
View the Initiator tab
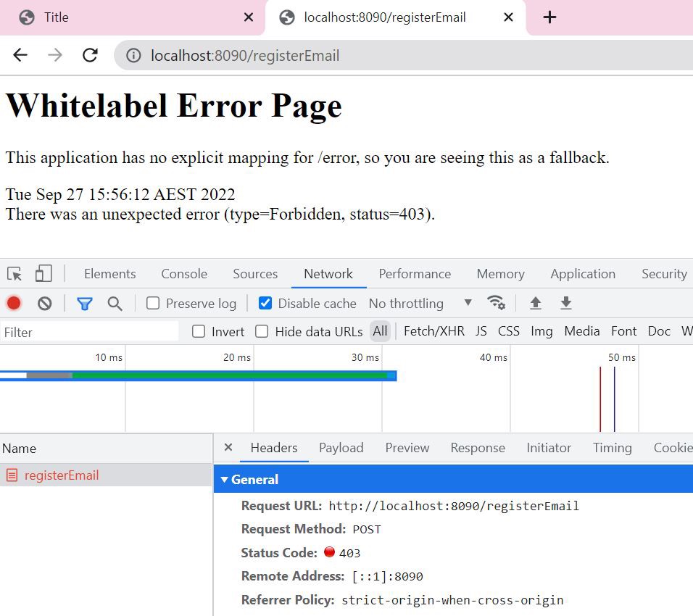click(549, 448)
